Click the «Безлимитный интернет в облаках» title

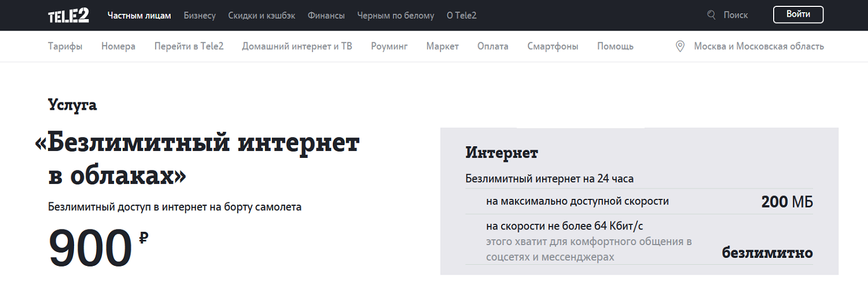[x=197, y=159]
